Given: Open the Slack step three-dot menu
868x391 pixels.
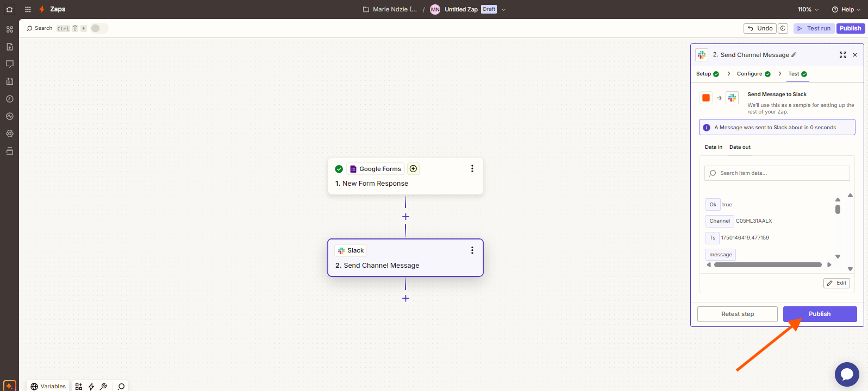Looking at the screenshot, I should (x=472, y=250).
